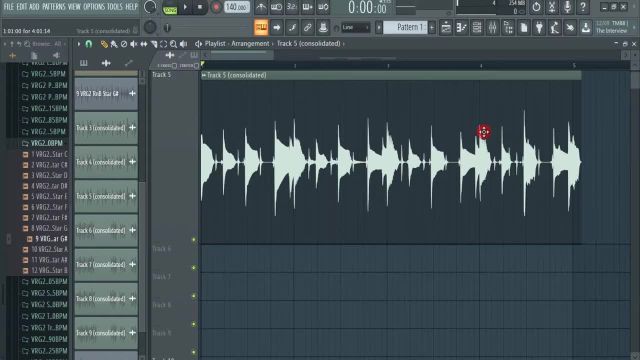Screen dimensions: 640x360
Task: Click the tempo tapper icon
Action: tap(555, 27)
